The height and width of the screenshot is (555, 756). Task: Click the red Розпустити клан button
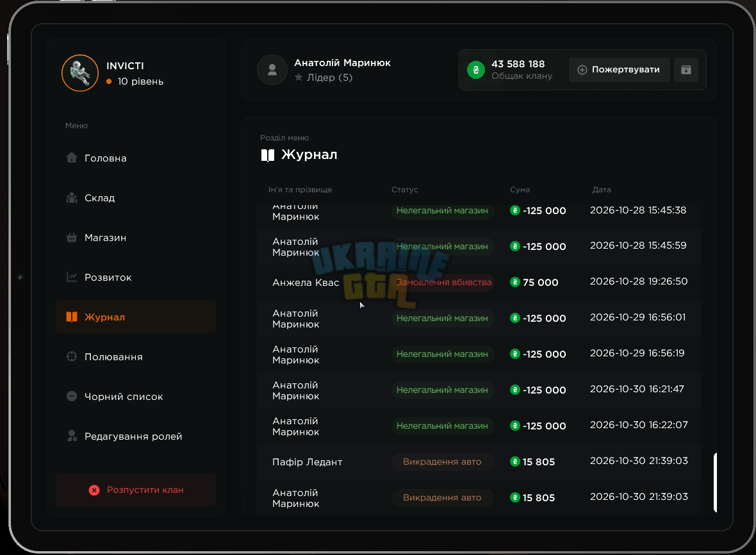(x=135, y=490)
